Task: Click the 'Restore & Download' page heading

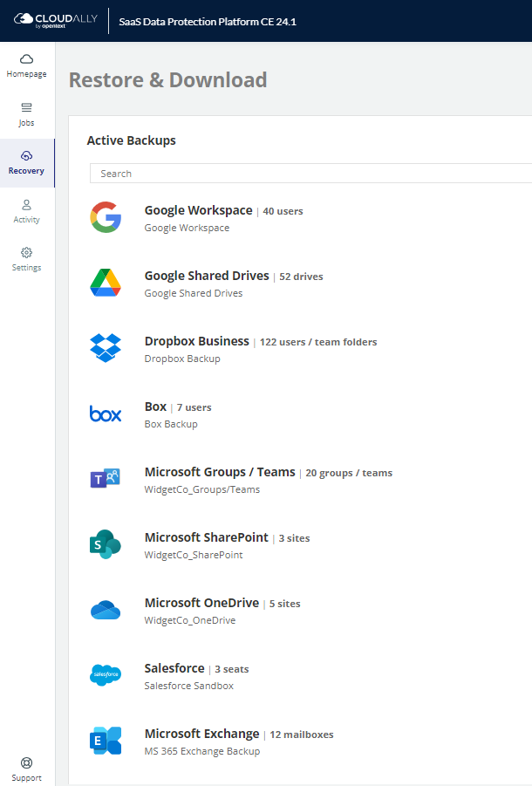Action: click(x=167, y=80)
